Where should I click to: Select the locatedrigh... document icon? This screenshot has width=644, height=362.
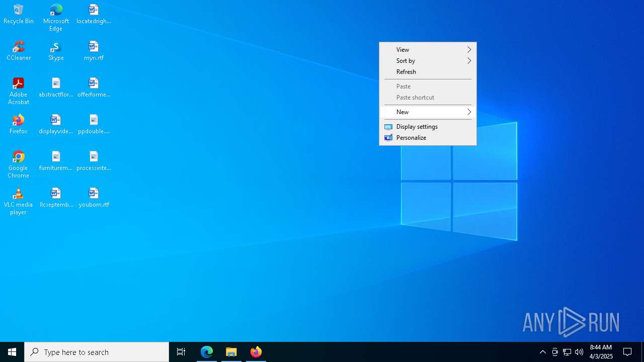(94, 14)
